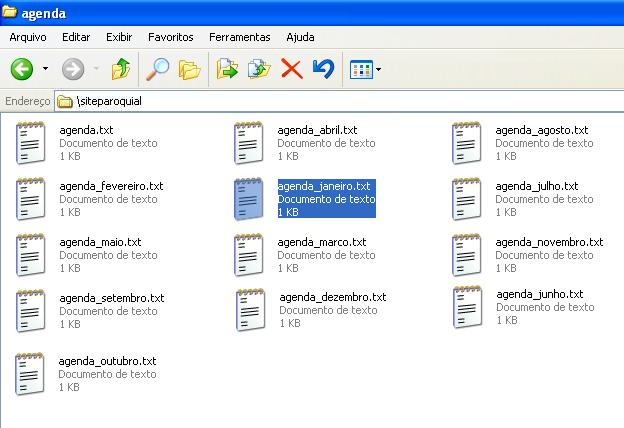Click the file name agenda_maio.txt
The height and width of the screenshot is (428, 624).
pyautogui.click(x=100, y=242)
